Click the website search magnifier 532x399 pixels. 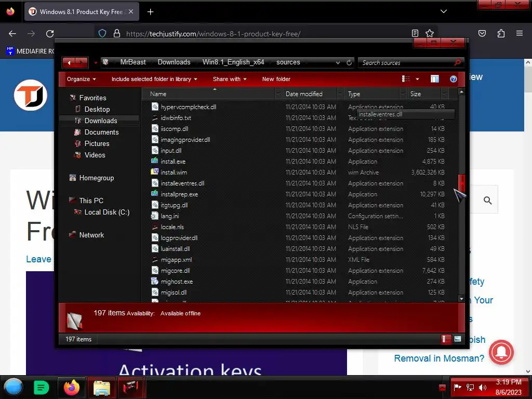click(x=487, y=200)
